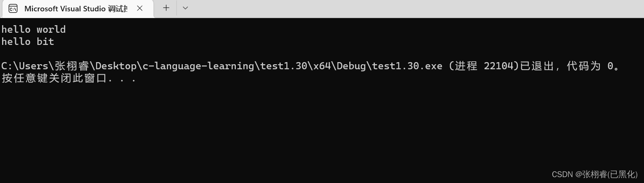Click the "test1.30.exe" file name text
Viewport: 644px width, 183px height.
click(407, 66)
